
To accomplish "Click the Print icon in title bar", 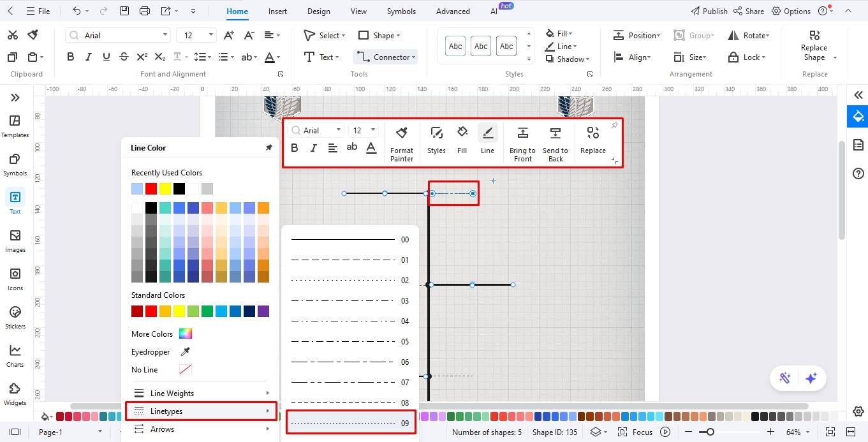I will (145, 11).
